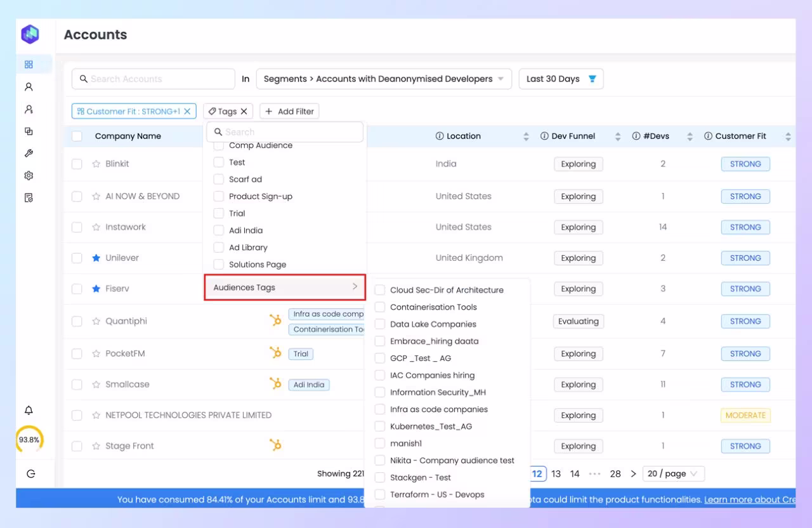Check the Test tag option
The width and height of the screenshot is (812, 528).
[x=218, y=162]
